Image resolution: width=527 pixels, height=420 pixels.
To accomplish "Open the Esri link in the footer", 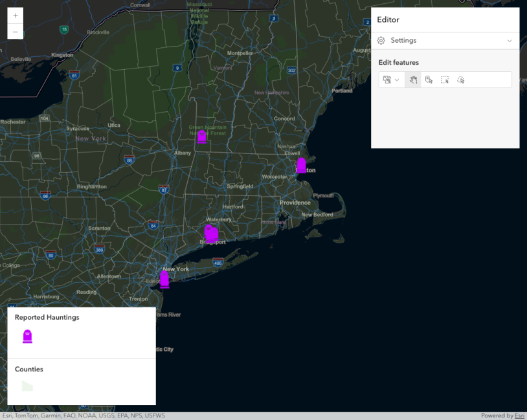I will pos(519,415).
